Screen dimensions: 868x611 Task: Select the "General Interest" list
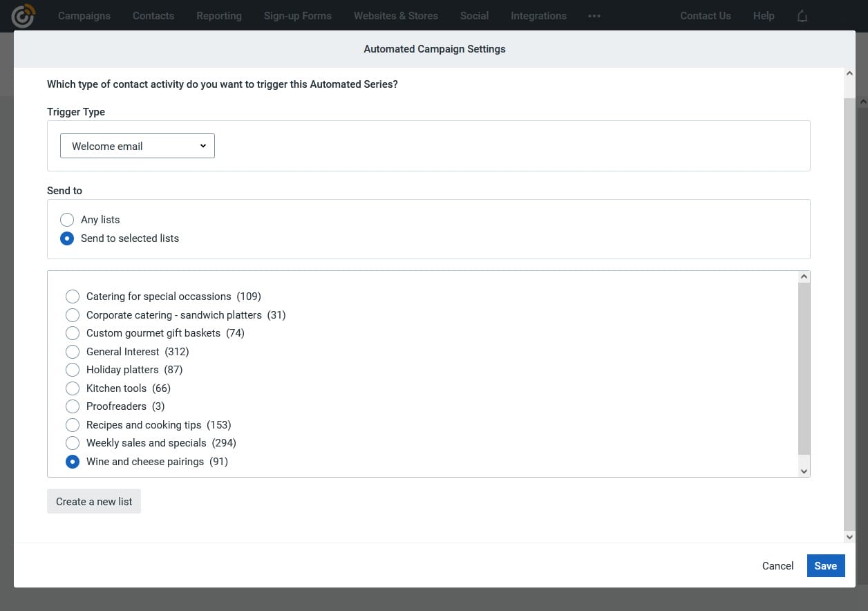(x=73, y=351)
